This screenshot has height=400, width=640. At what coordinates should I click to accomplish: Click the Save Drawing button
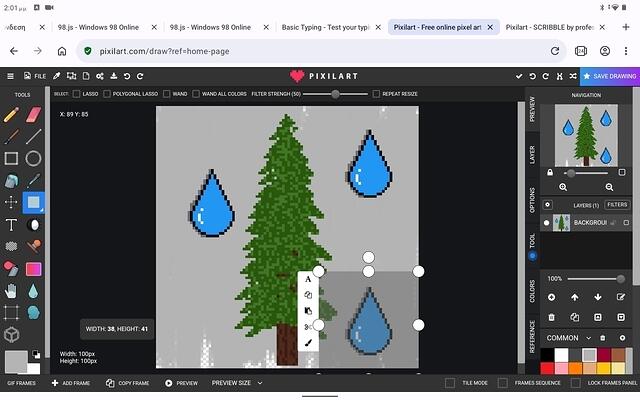[x=608, y=75]
